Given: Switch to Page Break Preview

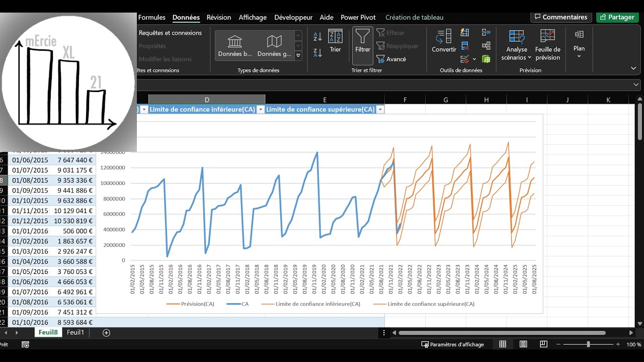Looking at the screenshot, I should 543,344.
